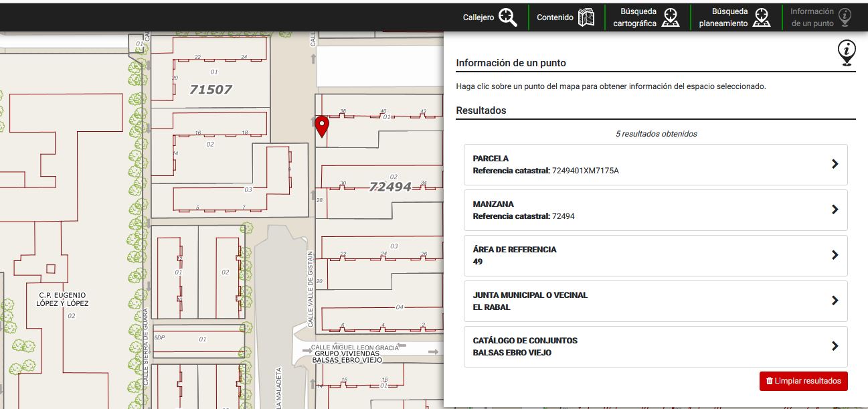The width and height of the screenshot is (868, 409).
Task: Open the Contenido map book icon
Action: point(586,17)
